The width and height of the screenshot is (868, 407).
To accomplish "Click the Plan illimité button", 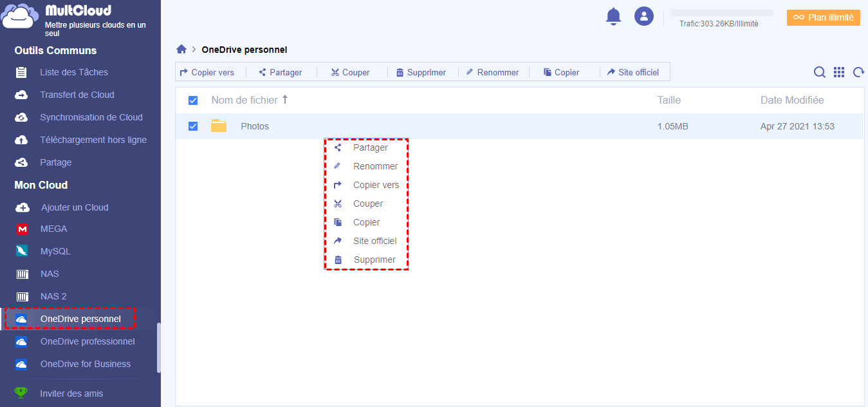I will pyautogui.click(x=824, y=17).
